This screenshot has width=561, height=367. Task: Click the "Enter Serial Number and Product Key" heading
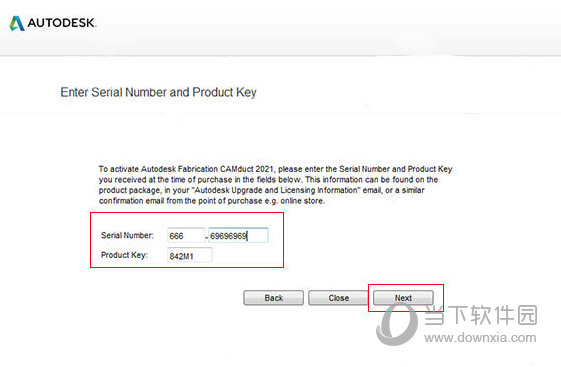(158, 92)
